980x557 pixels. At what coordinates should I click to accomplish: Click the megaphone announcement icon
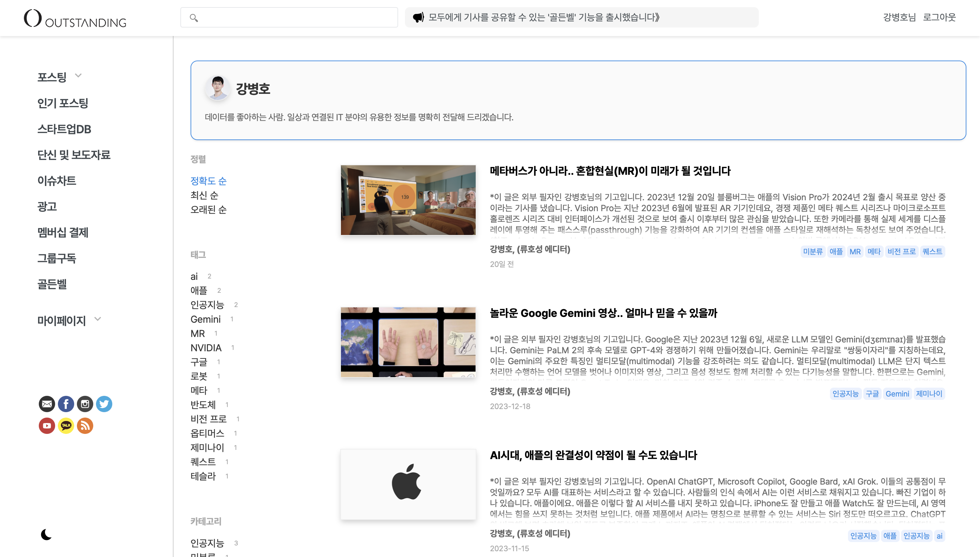click(419, 17)
